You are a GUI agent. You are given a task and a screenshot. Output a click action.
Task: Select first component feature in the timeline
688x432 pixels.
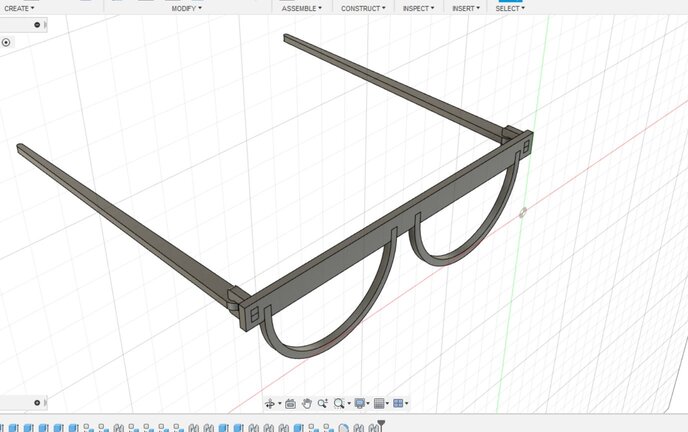tap(89, 427)
